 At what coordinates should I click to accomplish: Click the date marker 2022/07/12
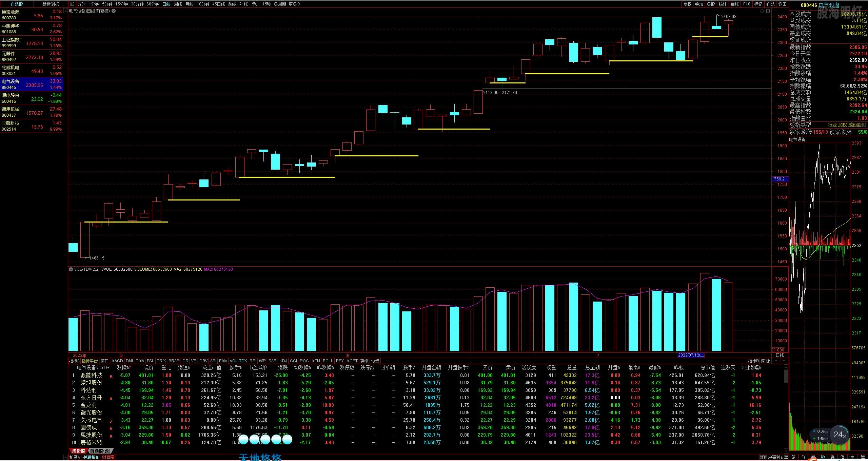[x=691, y=356]
